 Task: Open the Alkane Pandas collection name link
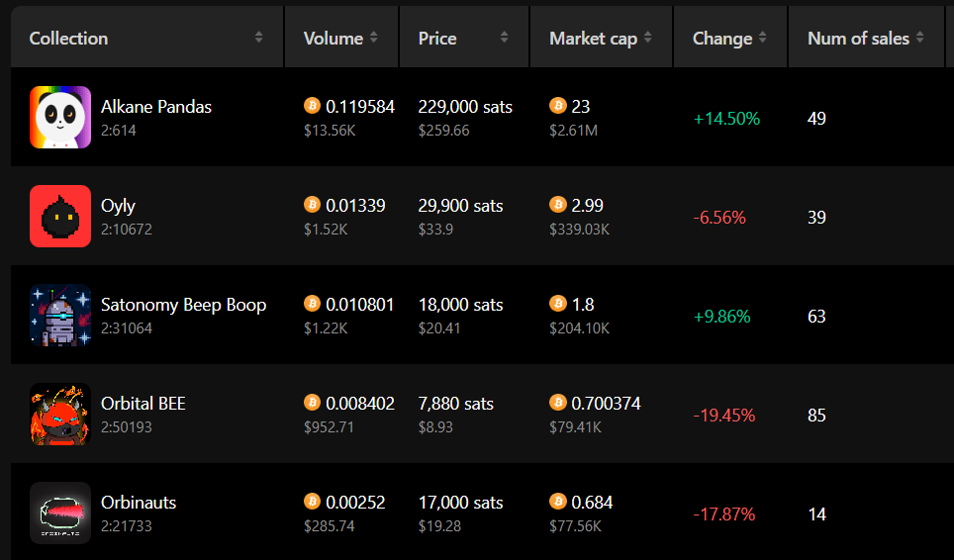click(156, 107)
